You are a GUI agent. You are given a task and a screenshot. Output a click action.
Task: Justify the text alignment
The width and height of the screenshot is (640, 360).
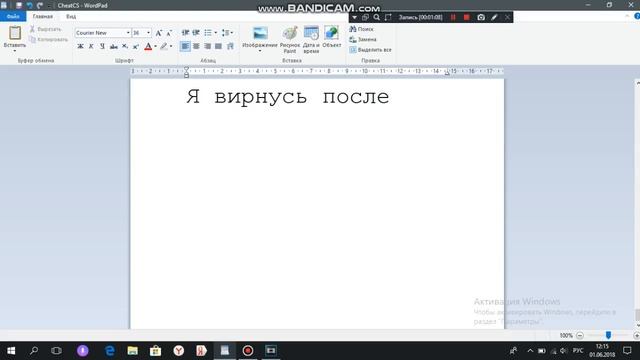(x=218, y=46)
